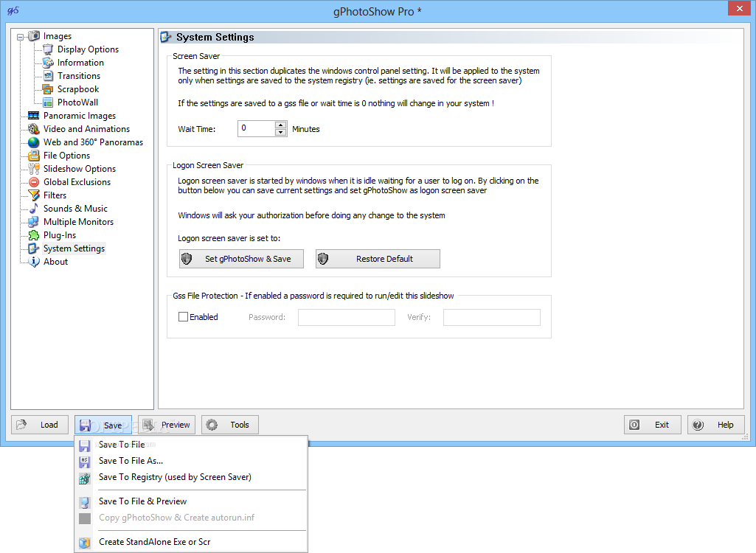The height and width of the screenshot is (553, 756).
Task: Click the question mark icon on Help button
Action: pos(698,425)
